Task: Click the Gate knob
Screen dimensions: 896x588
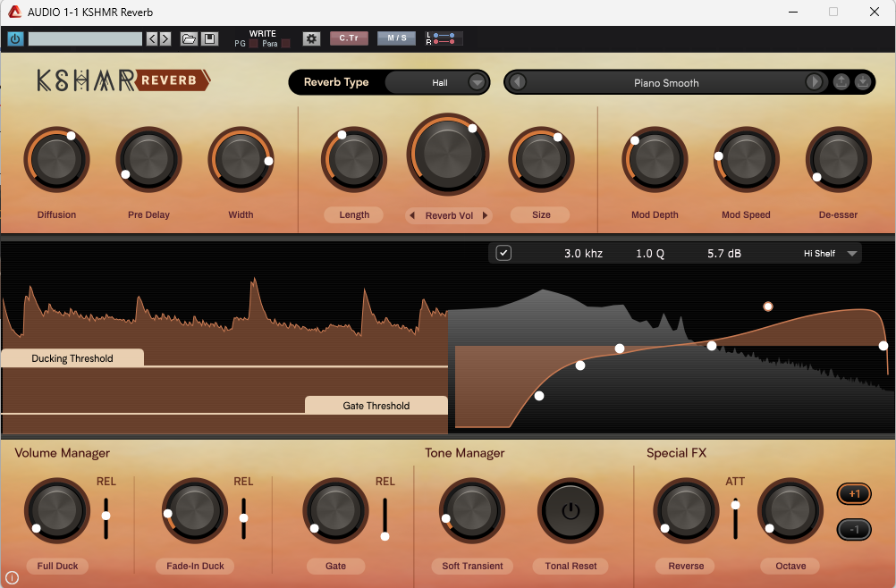Action: coord(335,510)
